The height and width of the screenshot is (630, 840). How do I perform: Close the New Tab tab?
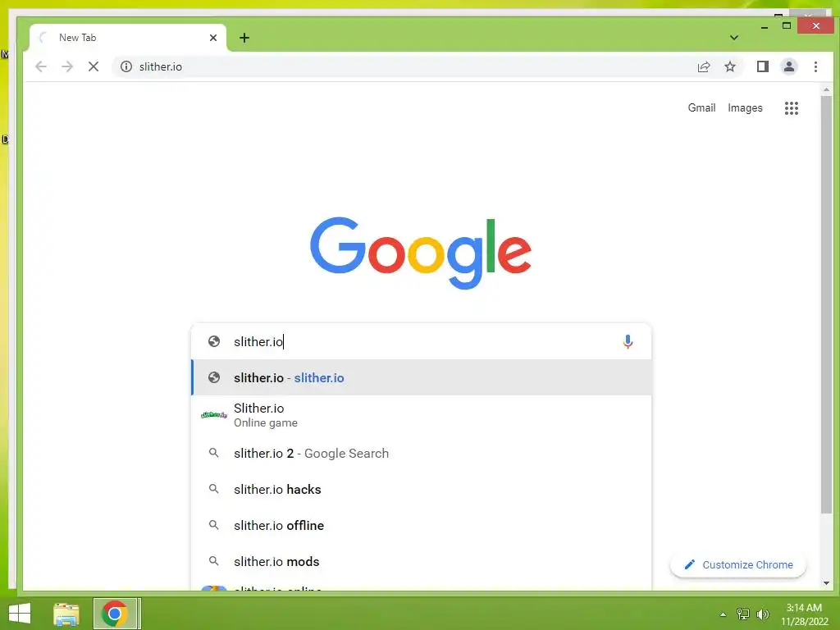click(x=213, y=38)
